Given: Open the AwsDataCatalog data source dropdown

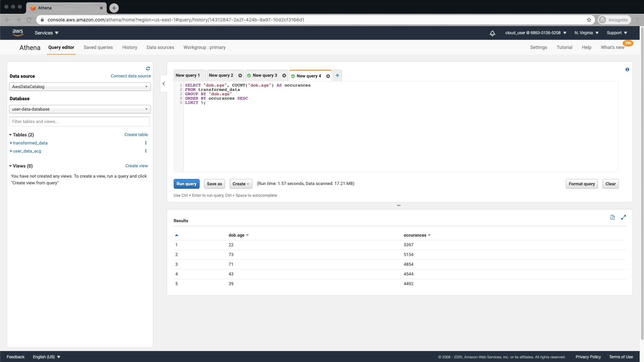Looking at the screenshot, I should (x=80, y=87).
